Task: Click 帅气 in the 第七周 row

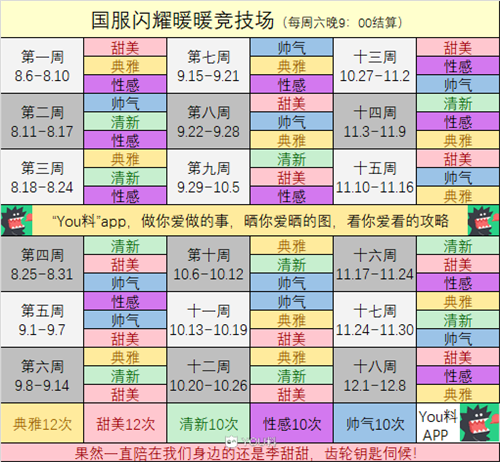Action: click(292, 47)
